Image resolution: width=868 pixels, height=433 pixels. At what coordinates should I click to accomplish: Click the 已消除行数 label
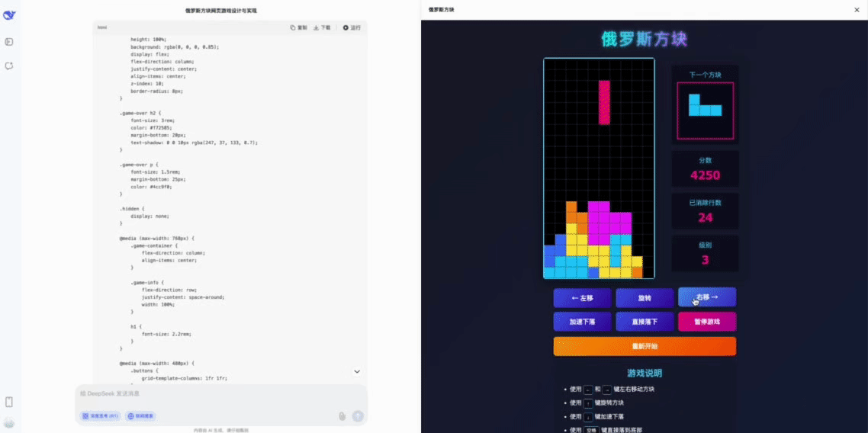(x=706, y=203)
